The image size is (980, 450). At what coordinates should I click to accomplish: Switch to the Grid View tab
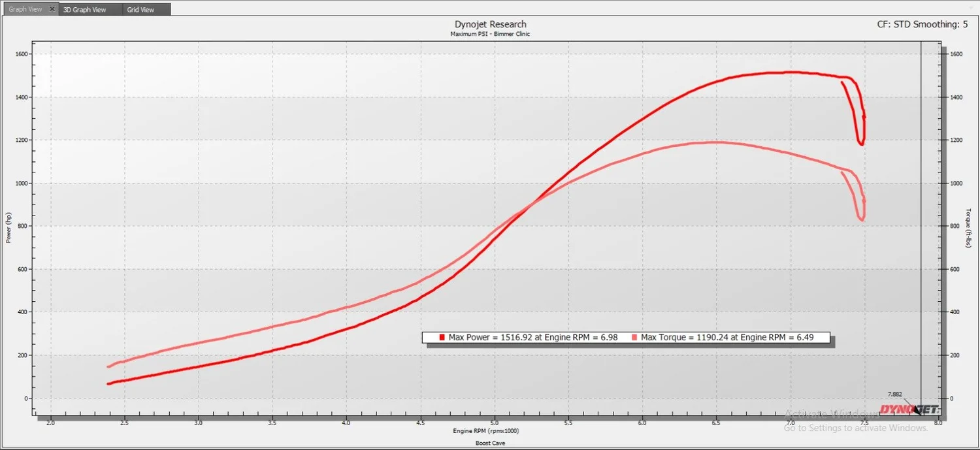tap(147, 10)
